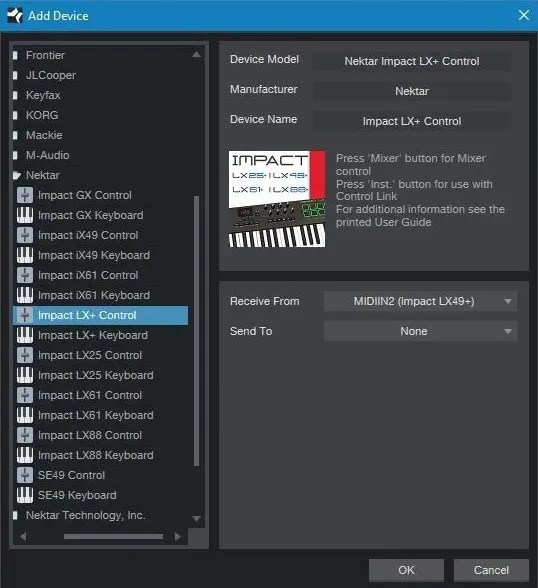Click the piano icon beside Impact LX61 Keyboard
Image resolution: width=538 pixels, height=588 pixels.
tap(25, 415)
